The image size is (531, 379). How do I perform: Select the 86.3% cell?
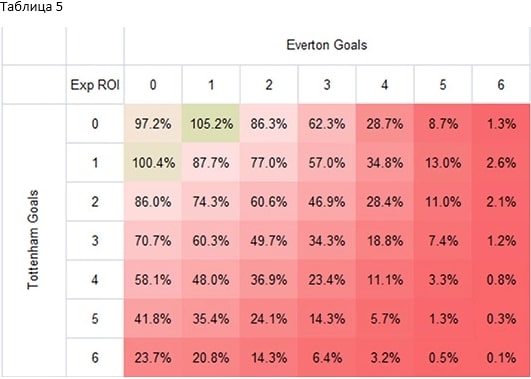coord(269,124)
